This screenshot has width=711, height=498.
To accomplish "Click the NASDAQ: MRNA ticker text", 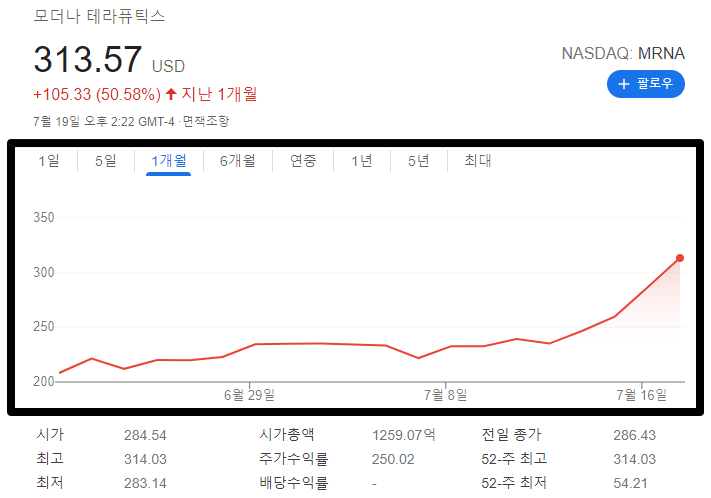I will pos(623,54).
